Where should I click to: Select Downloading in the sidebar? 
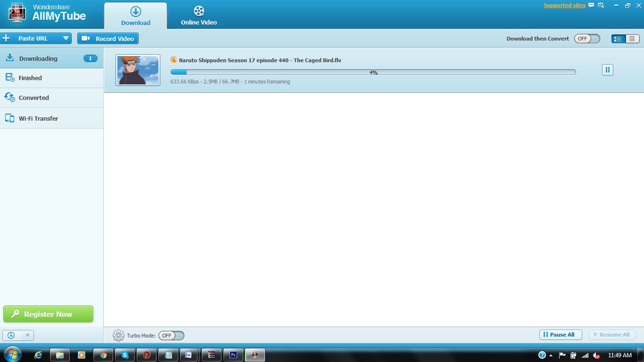click(x=52, y=58)
